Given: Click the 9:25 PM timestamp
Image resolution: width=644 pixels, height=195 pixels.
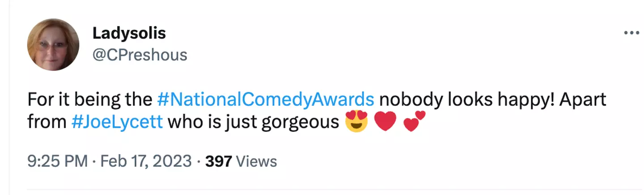Looking at the screenshot, I should tap(58, 161).
